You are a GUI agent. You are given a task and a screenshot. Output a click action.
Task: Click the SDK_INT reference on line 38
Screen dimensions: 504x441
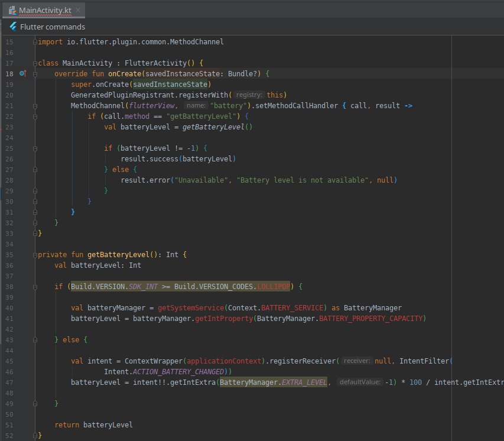(x=144, y=287)
